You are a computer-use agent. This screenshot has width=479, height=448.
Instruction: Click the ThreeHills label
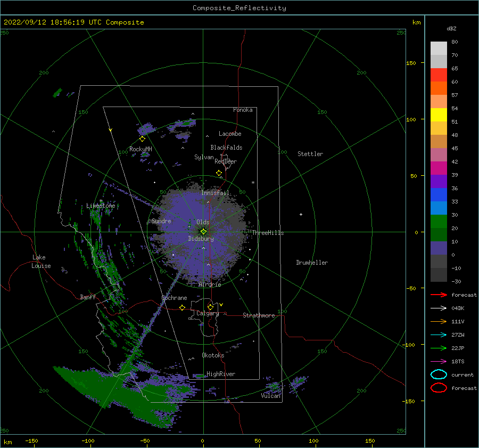pyautogui.click(x=268, y=233)
